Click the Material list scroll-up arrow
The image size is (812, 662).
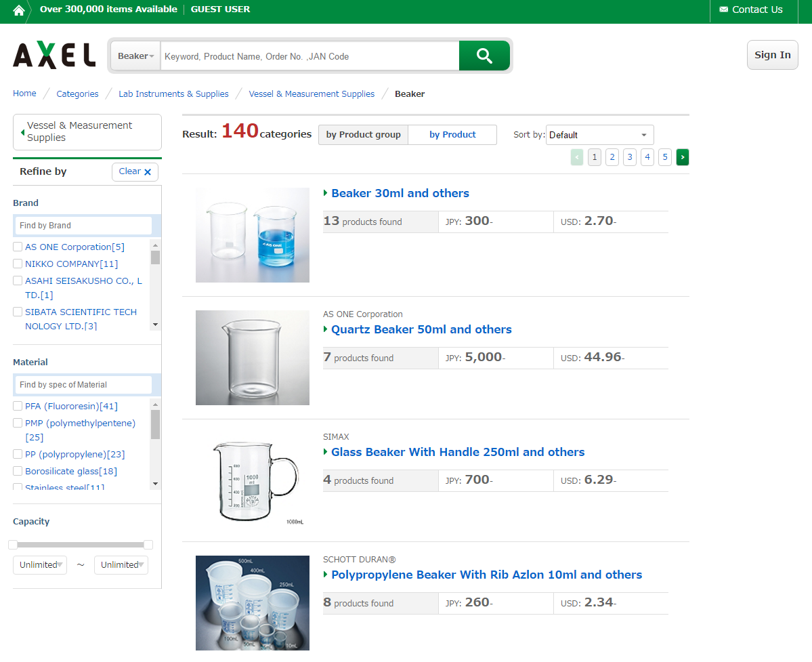155,404
